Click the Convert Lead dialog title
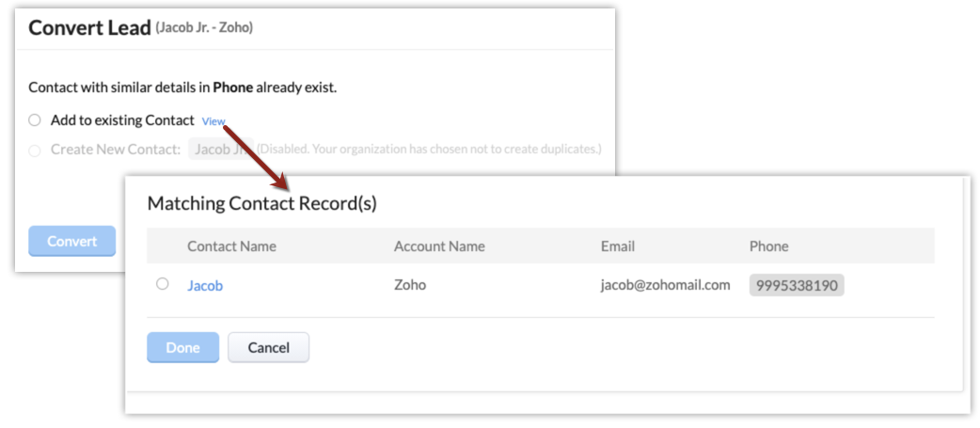The width and height of the screenshot is (980, 428). [x=89, y=27]
